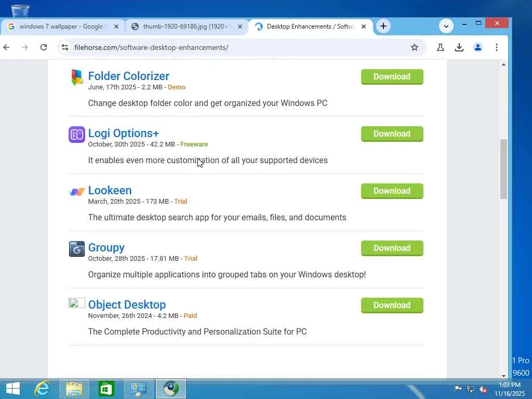Download Folder Colorizer
The image size is (532, 399).
click(x=392, y=77)
